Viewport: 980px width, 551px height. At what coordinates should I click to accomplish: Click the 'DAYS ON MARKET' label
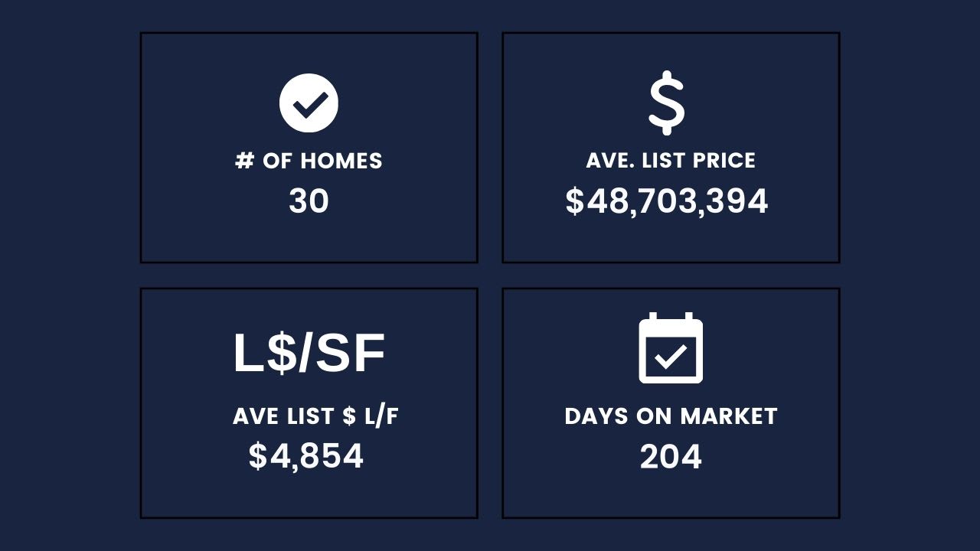(x=671, y=416)
